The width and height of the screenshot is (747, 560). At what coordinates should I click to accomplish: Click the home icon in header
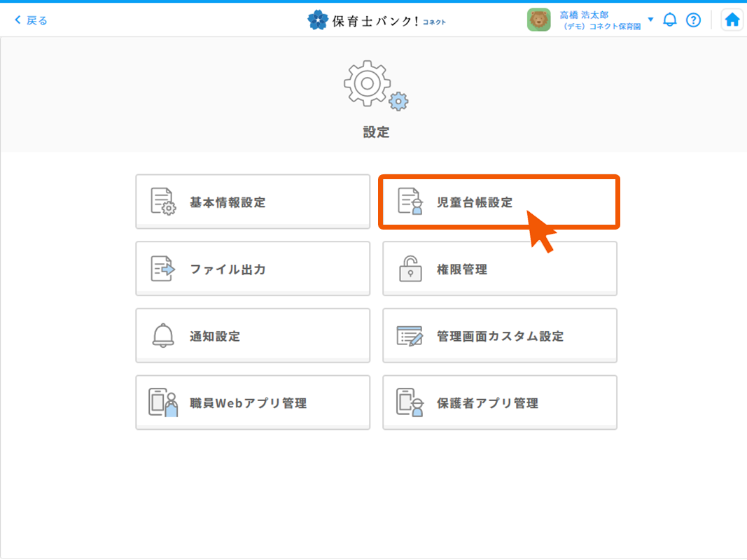(x=732, y=20)
